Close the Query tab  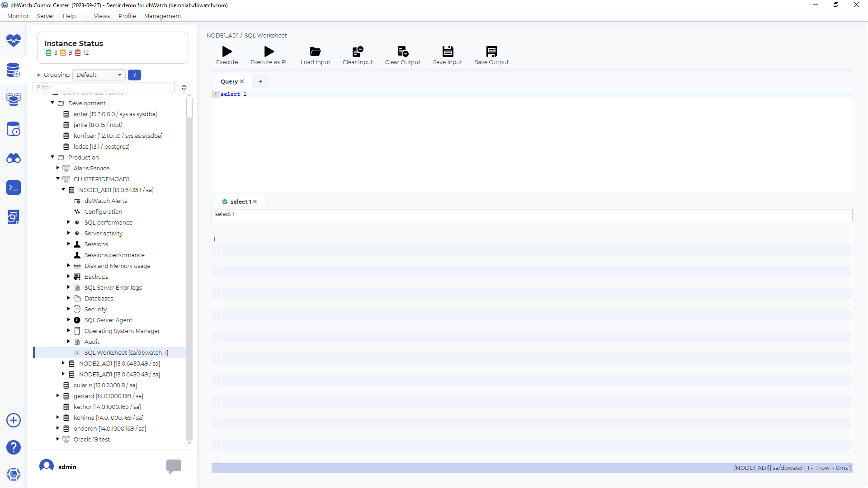[x=242, y=81]
